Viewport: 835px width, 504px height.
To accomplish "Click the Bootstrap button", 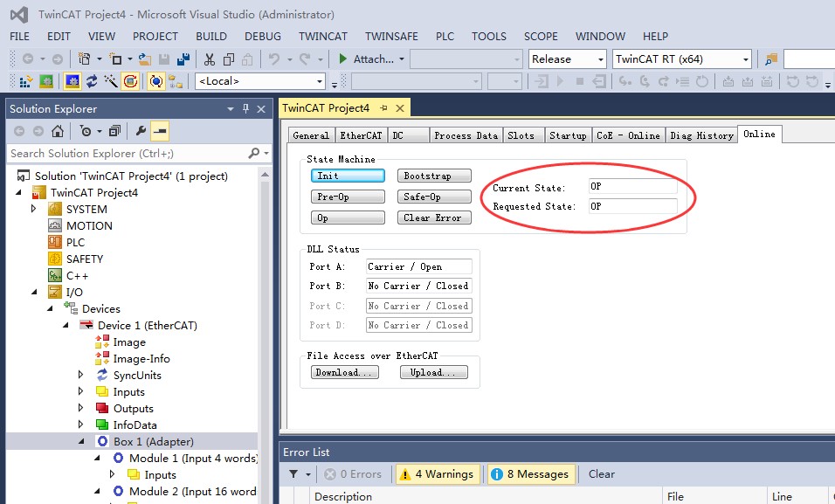I will (434, 176).
